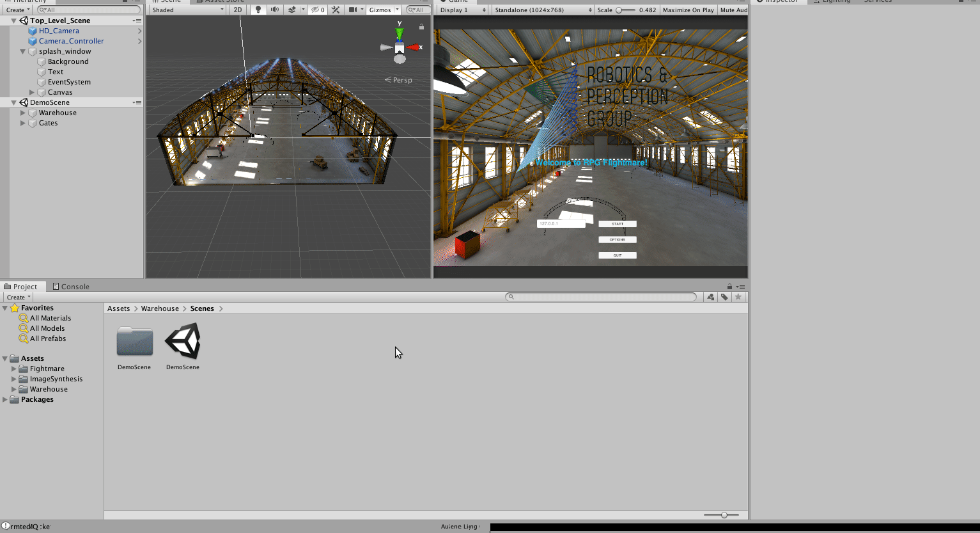980x533 pixels.
Task: Click the Hierarchy search field
Action: (88, 10)
